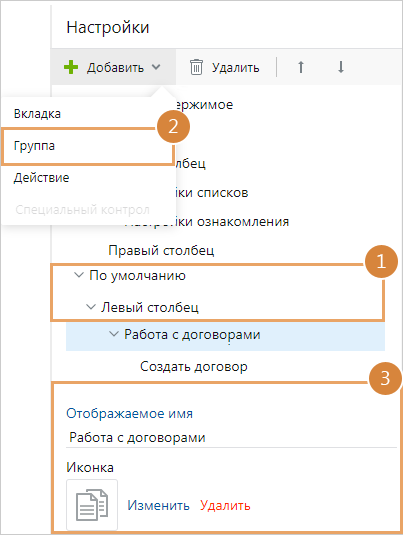
Task: Collapse the По умолчанию tree node
Action: click(79, 275)
